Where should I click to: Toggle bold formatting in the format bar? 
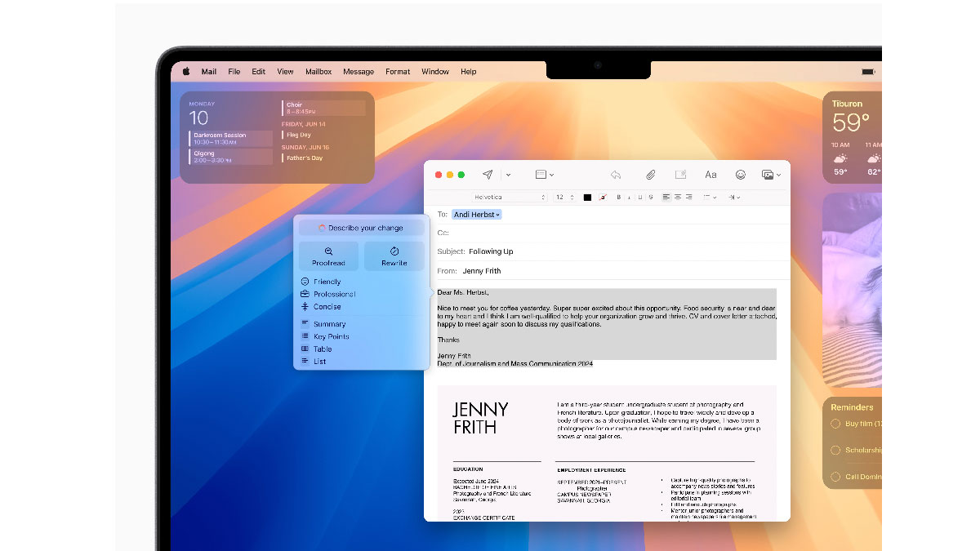click(618, 198)
